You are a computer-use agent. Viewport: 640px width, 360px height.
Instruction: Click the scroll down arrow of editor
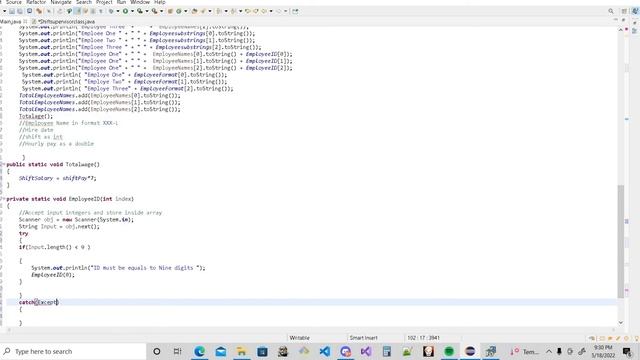[x=621, y=322]
